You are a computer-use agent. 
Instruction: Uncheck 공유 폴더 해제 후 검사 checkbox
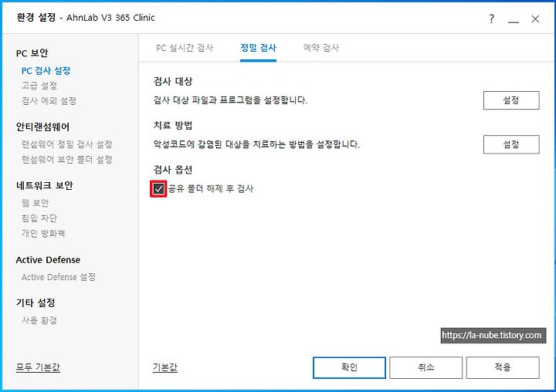click(x=158, y=188)
